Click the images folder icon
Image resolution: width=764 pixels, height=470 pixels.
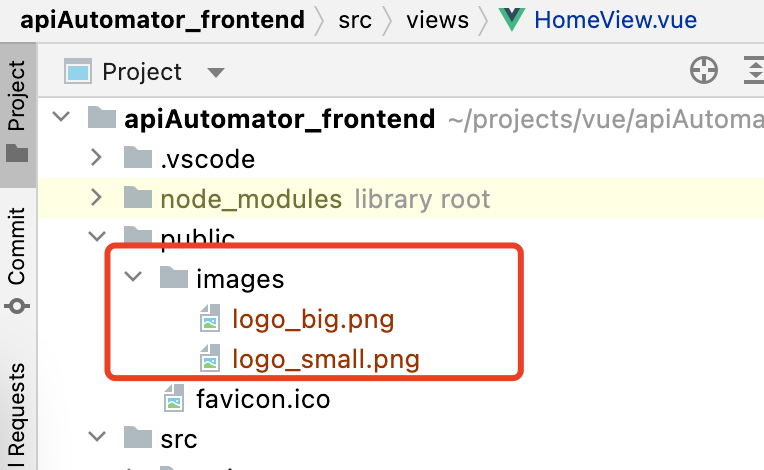(x=174, y=278)
